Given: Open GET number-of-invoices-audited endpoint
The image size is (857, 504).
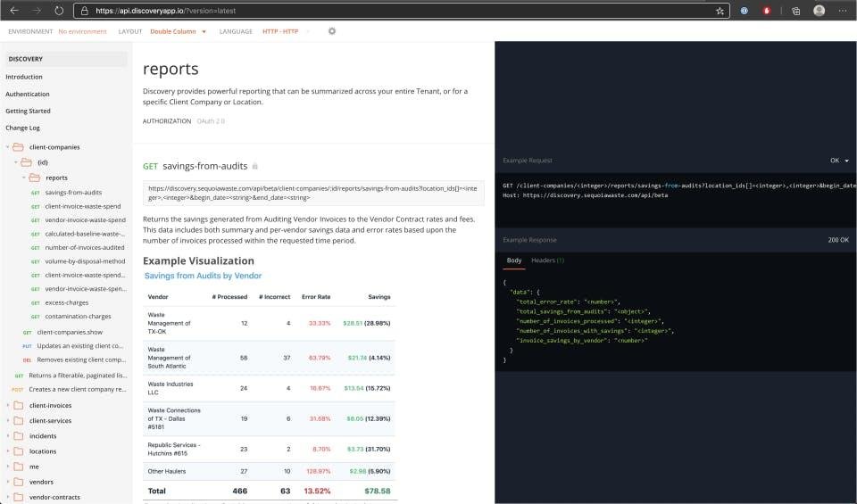Looking at the screenshot, I should [x=85, y=247].
